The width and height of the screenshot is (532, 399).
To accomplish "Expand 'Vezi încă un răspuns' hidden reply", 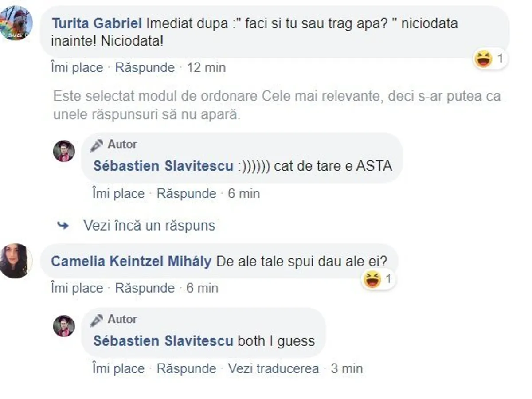I will pos(149,225).
